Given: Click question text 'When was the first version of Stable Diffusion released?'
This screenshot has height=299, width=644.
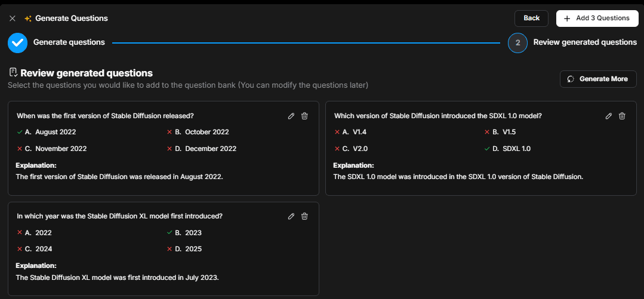Looking at the screenshot, I should (x=105, y=116).
